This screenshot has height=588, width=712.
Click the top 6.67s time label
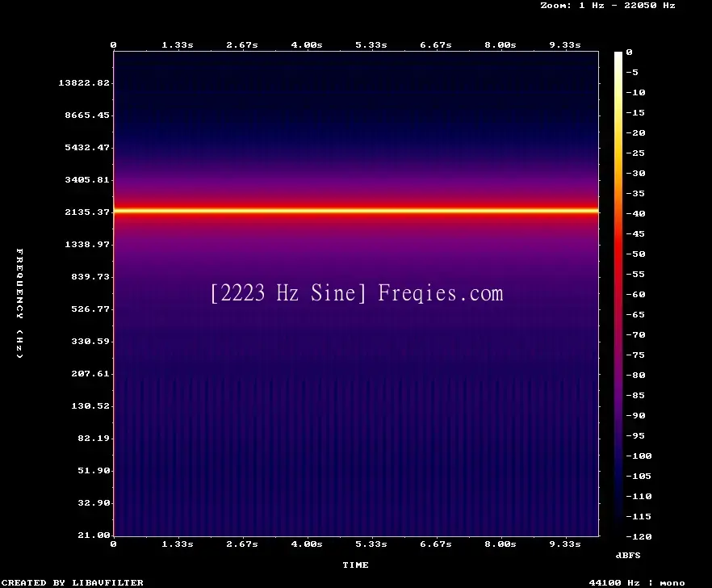[x=435, y=45]
